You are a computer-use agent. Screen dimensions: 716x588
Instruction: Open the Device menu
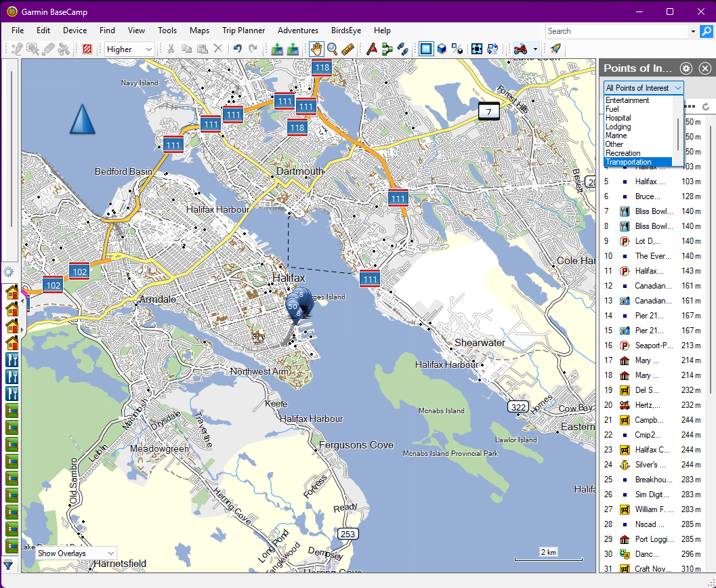coord(75,30)
